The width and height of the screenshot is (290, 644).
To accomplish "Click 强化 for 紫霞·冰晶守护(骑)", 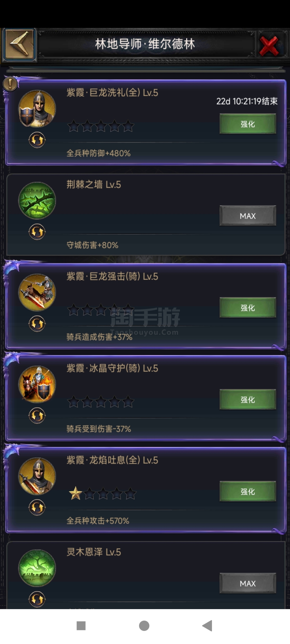I will 248,399.
